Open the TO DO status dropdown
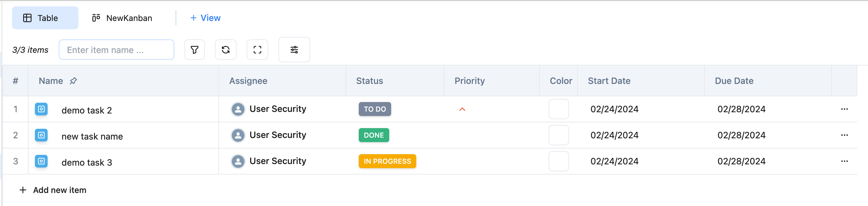Screen dimensions: 868x206 (x=374, y=109)
